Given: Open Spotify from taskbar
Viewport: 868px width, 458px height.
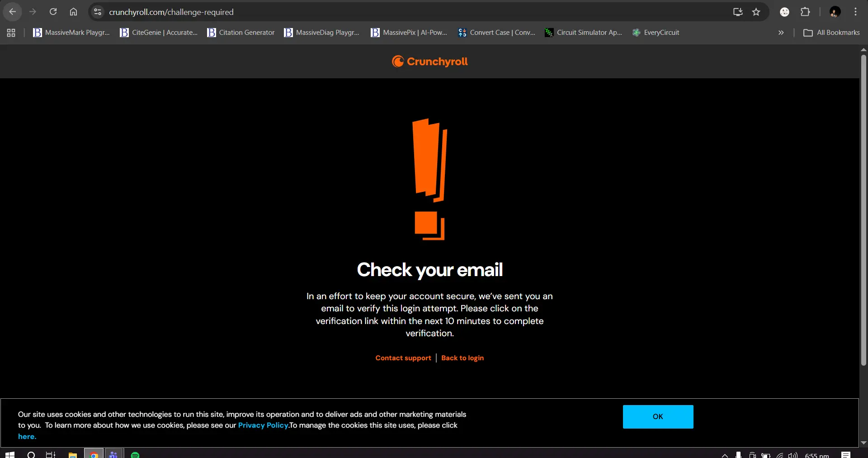Looking at the screenshot, I should click(x=135, y=454).
